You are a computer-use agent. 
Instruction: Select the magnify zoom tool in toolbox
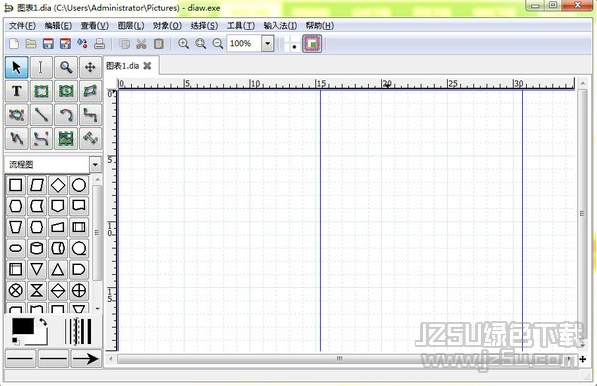point(66,67)
